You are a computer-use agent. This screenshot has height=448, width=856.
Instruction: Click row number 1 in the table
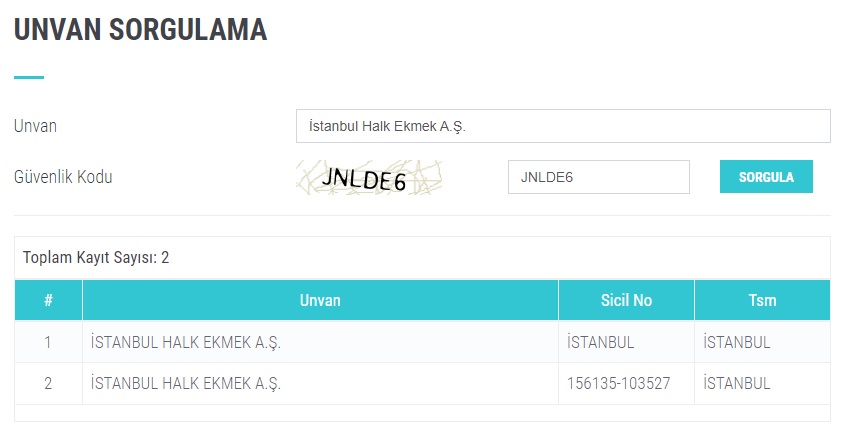48,342
